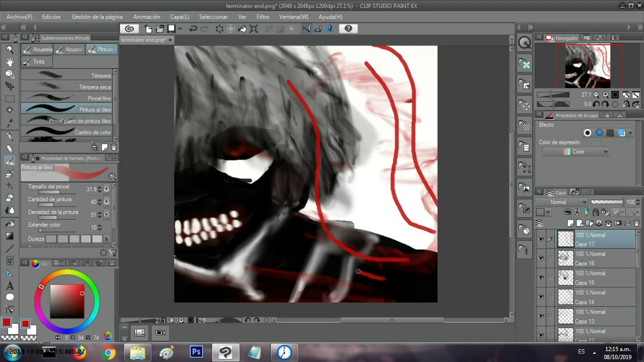Open the Tamaño del pincel dynamics button
This screenshot has height=362, width=644.
point(106,189)
